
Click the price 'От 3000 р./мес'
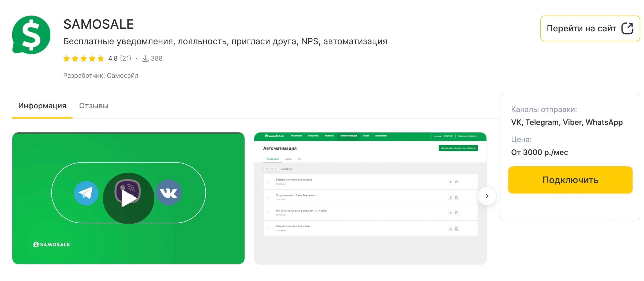540,152
